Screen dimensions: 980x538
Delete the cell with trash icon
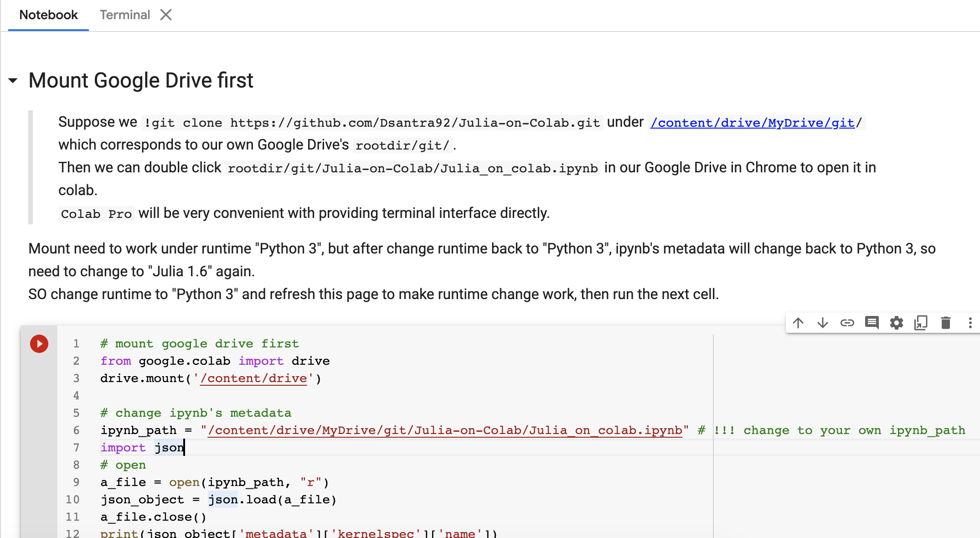[x=945, y=323]
